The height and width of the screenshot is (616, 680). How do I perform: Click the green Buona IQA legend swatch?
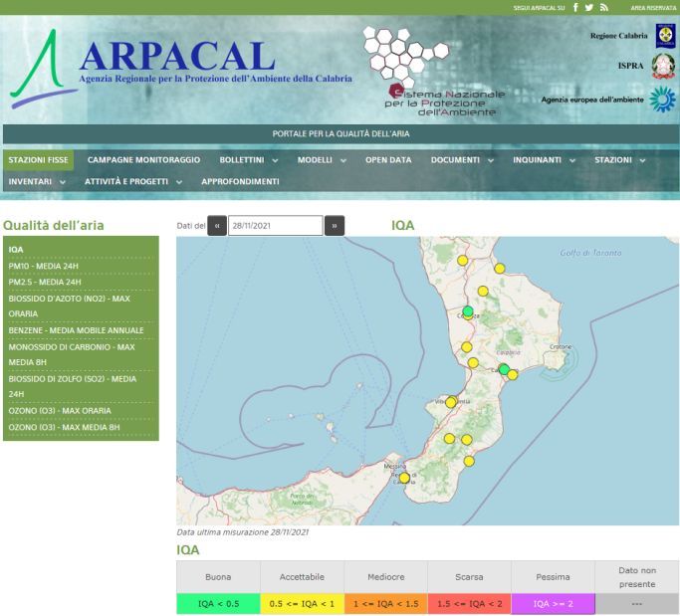[x=218, y=603]
